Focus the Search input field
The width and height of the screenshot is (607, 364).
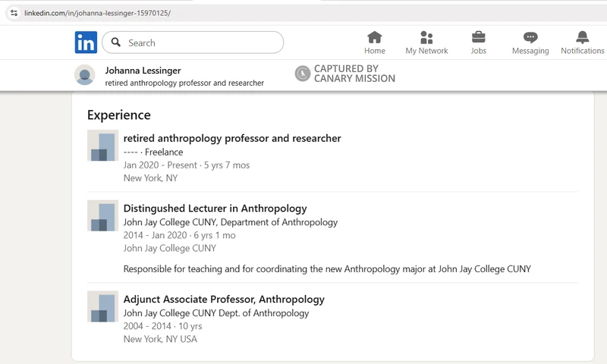(193, 42)
